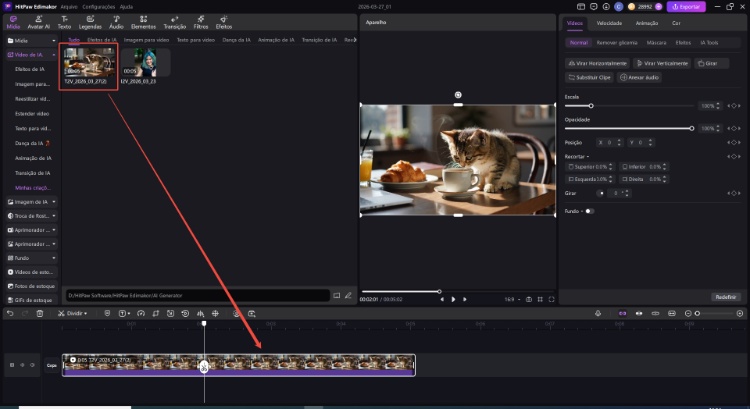Click the Posição keyframe diamond
The width and height of the screenshot is (750, 409).
pyautogui.click(x=734, y=143)
